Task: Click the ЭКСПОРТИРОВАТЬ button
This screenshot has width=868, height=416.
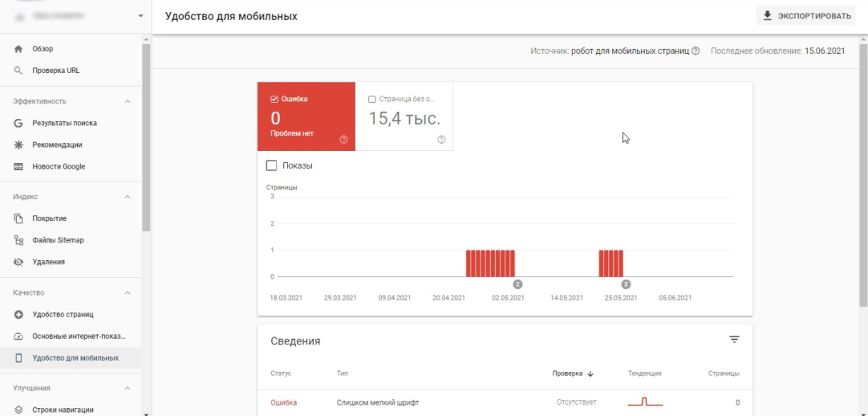Action: pyautogui.click(x=806, y=16)
